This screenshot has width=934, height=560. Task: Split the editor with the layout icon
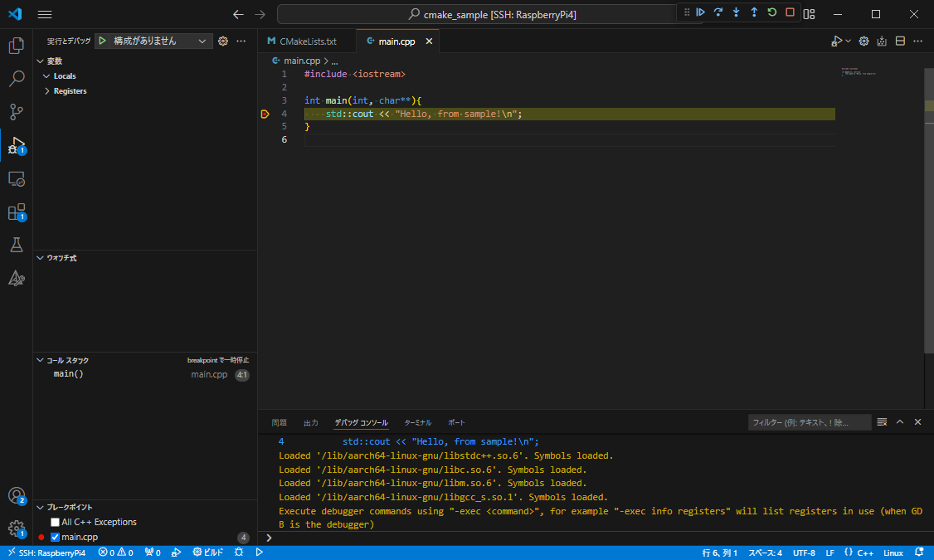pyautogui.click(x=900, y=41)
